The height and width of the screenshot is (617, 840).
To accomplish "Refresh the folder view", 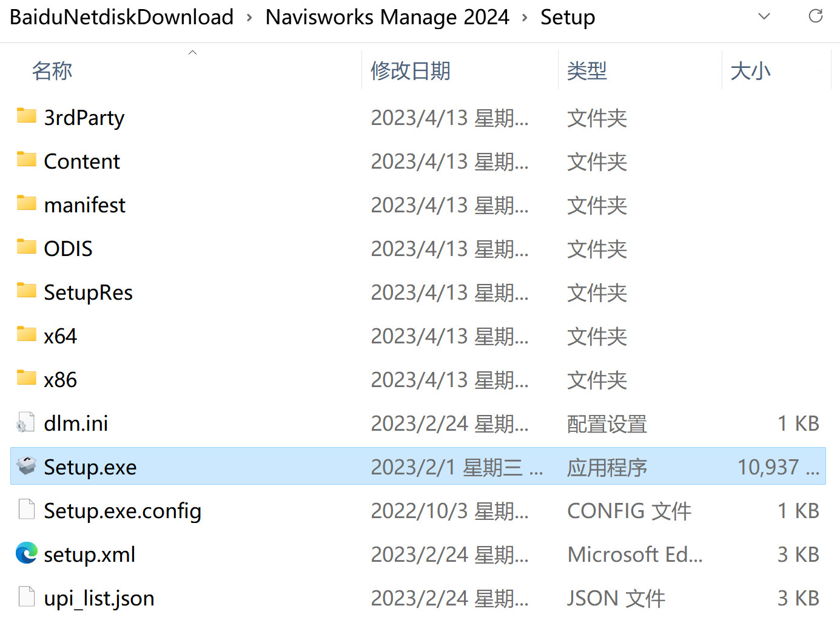I will 816,16.
